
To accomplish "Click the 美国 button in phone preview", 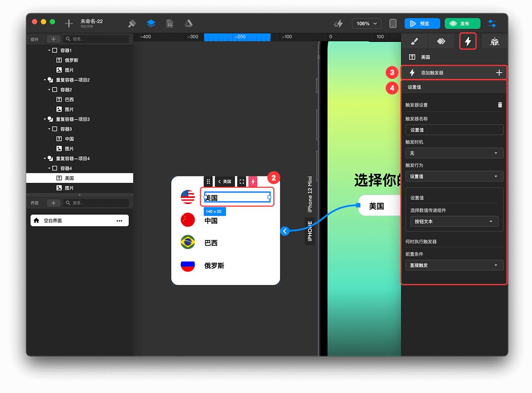I will pos(379,206).
